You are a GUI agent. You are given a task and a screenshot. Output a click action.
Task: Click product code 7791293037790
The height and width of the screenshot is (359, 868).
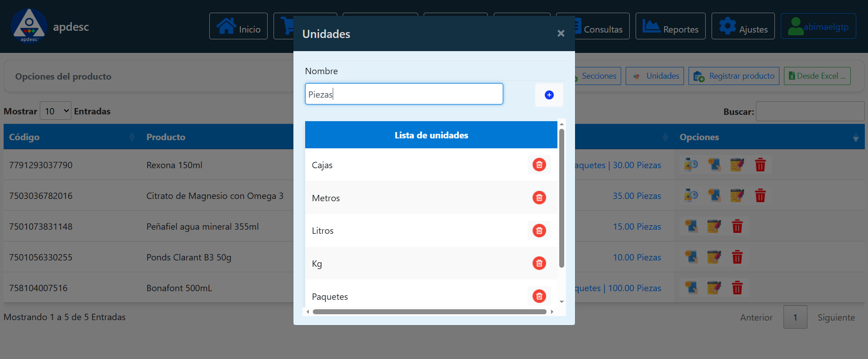coord(41,165)
